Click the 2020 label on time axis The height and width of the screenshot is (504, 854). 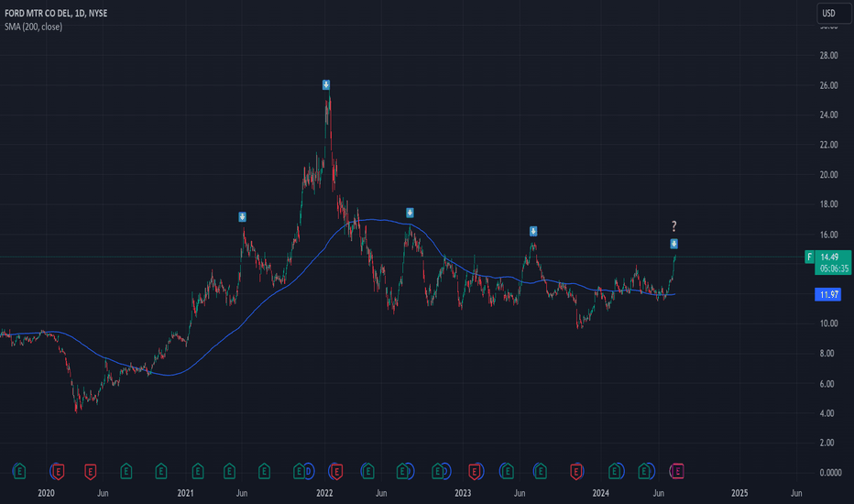point(47,493)
